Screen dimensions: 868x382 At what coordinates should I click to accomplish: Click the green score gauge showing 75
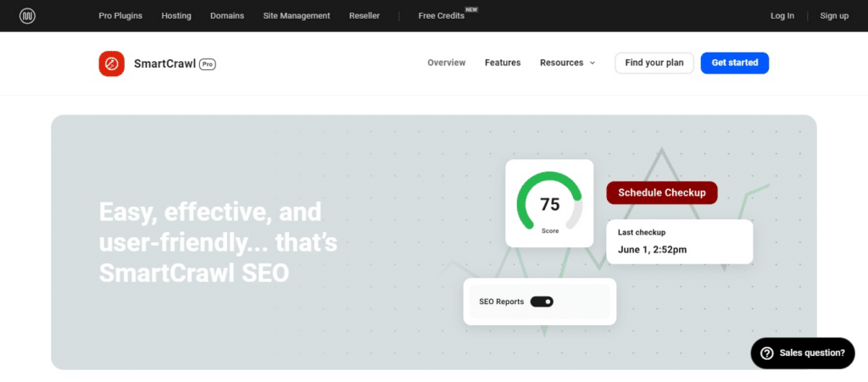tap(549, 202)
